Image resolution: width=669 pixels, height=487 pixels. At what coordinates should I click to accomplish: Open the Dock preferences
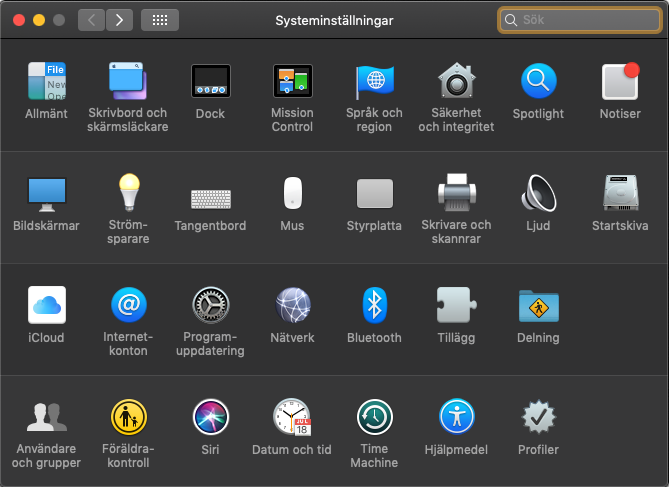[x=210, y=81]
